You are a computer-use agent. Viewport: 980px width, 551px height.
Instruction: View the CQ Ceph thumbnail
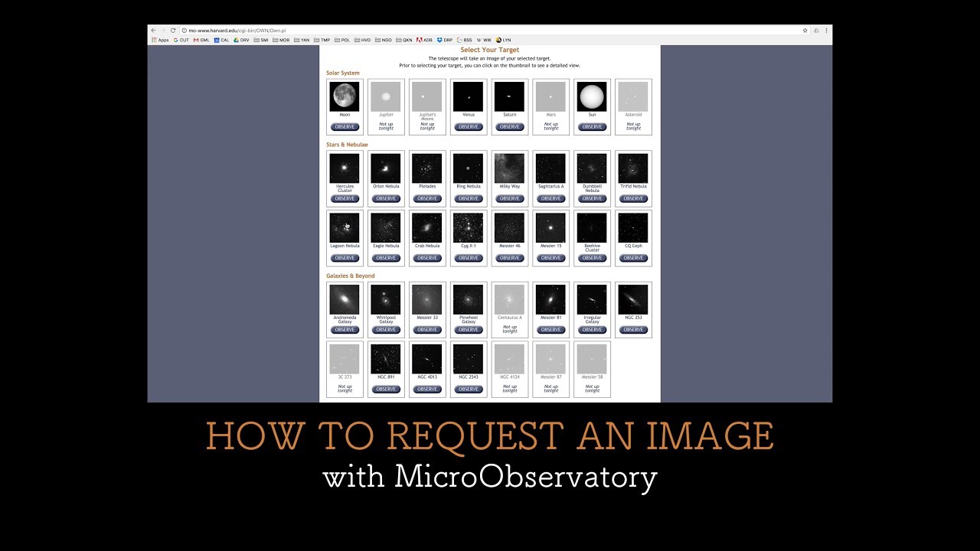pos(634,228)
